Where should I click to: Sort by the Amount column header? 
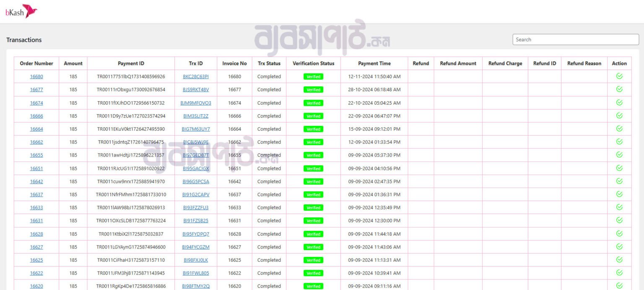(73, 63)
